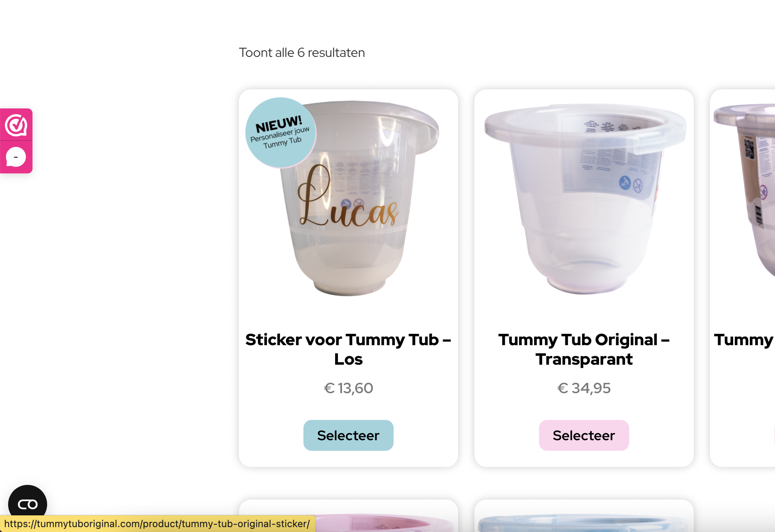The image size is (775, 532).
Task: Click the Lucas sticker tub product image
Action: coord(348,199)
